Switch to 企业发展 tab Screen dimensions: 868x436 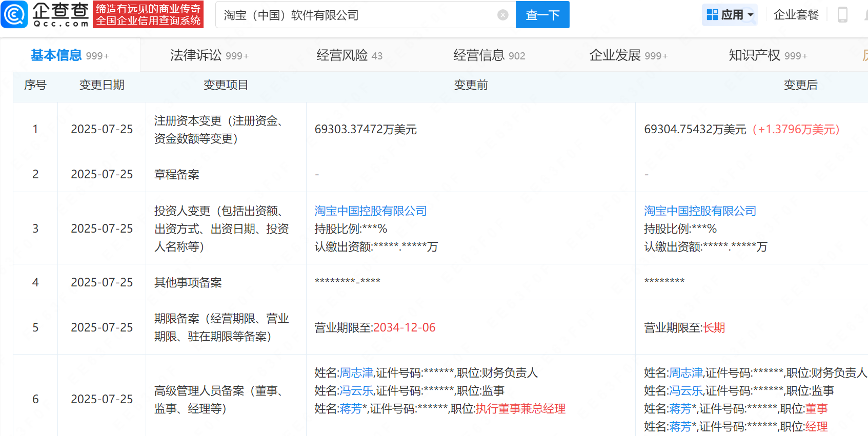click(629, 55)
